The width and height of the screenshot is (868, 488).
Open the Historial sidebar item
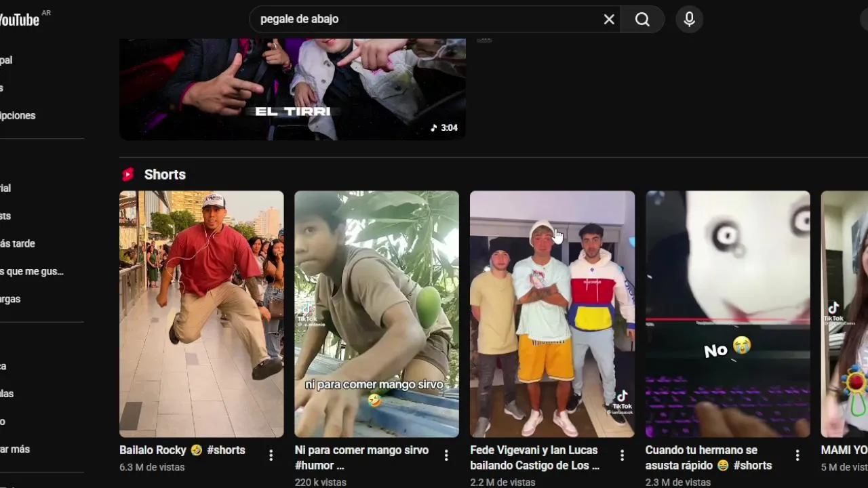(x=5, y=188)
